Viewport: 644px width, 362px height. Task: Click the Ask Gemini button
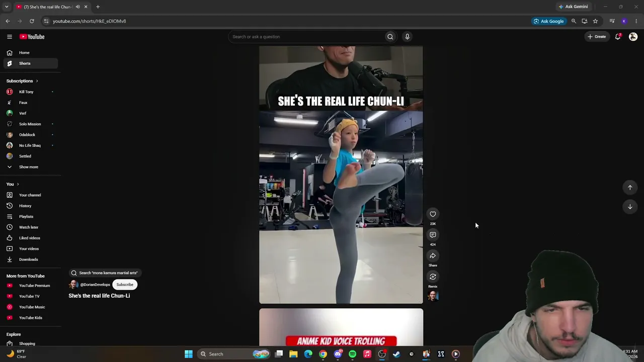pyautogui.click(x=573, y=7)
